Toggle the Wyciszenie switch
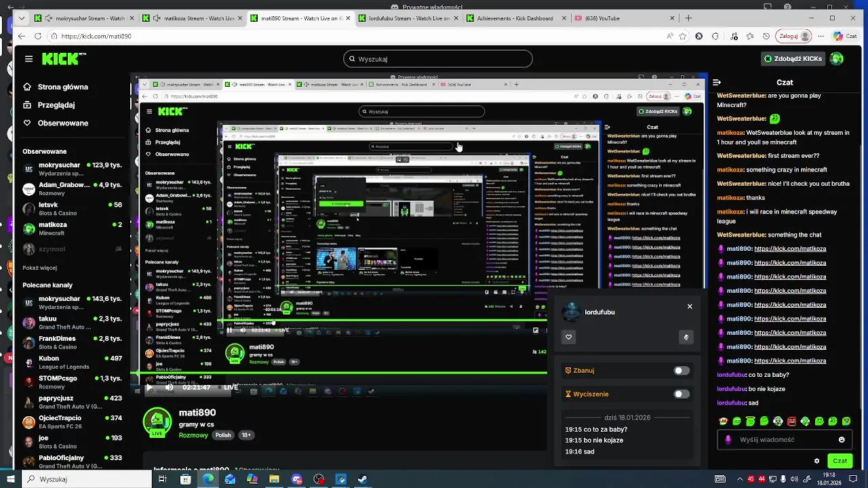The width and height of the screenshot is (868, 488). click(682, 394)
